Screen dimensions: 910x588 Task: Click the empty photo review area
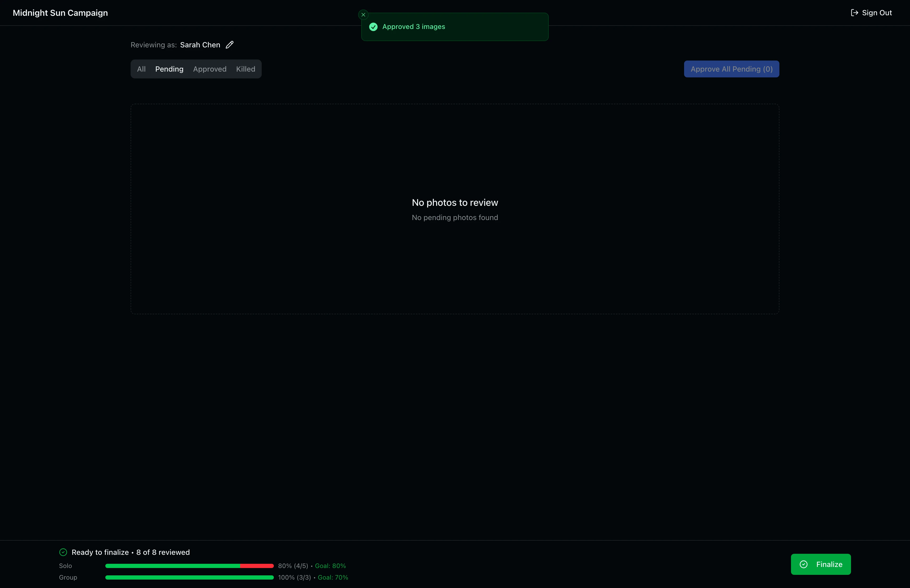(x=454, y=208)
